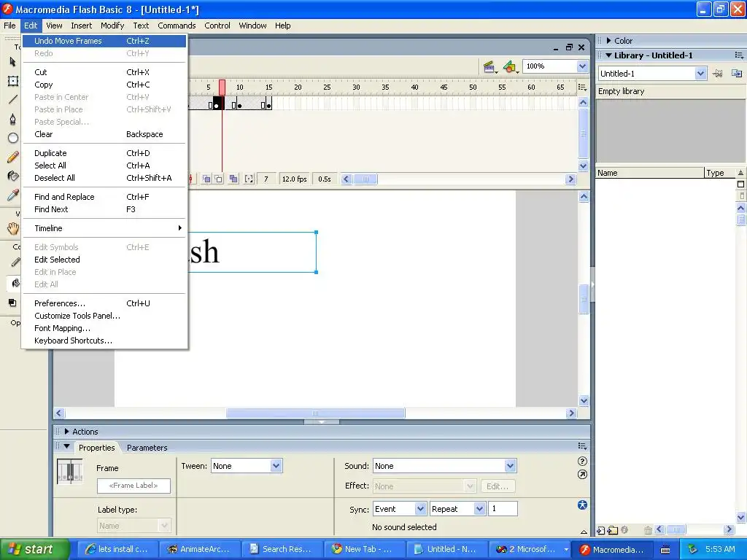Screen dimensions: 747x560
Task: Click the repeat count field showing 1
Action: (x=503, y=508)
